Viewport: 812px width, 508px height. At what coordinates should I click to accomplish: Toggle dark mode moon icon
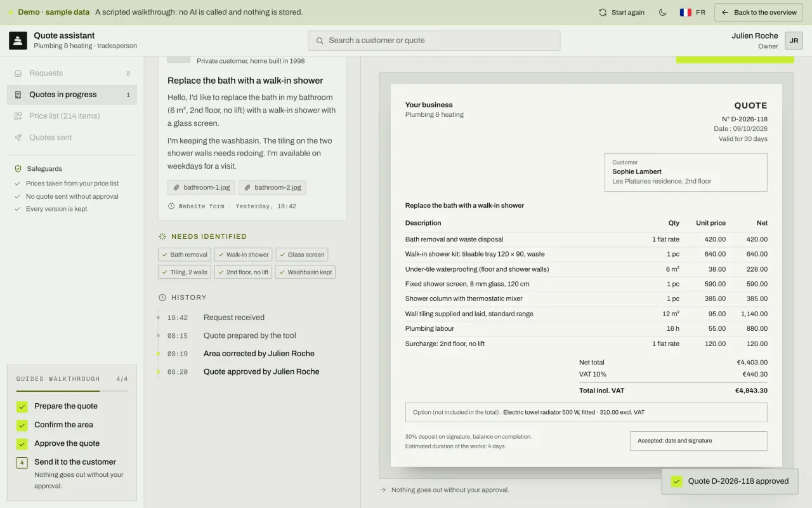tap(663, 12)
